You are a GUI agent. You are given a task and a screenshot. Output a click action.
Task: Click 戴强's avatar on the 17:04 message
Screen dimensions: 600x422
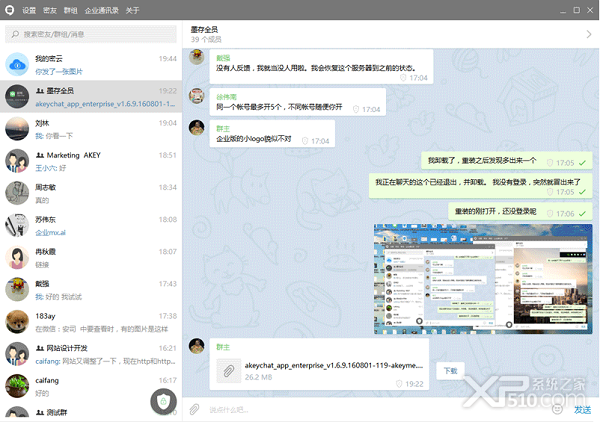(197, 57)
